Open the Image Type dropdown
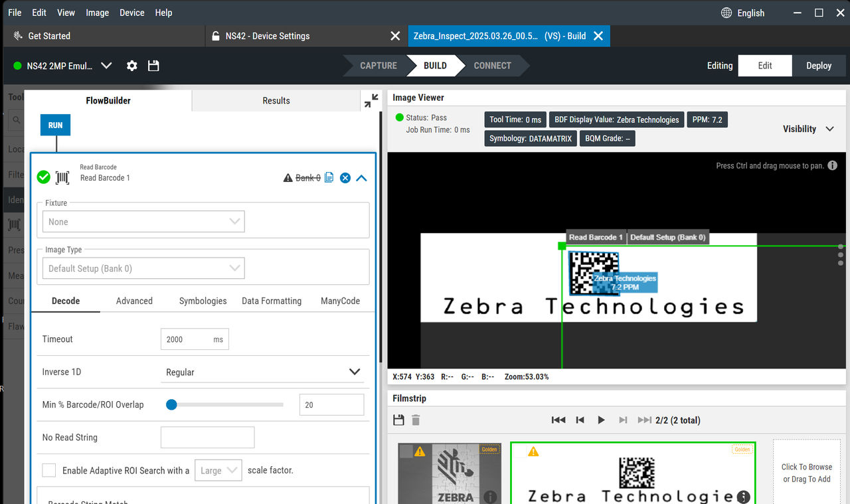Viewport: 850px width, 504px height. click(x=143, y=268)
